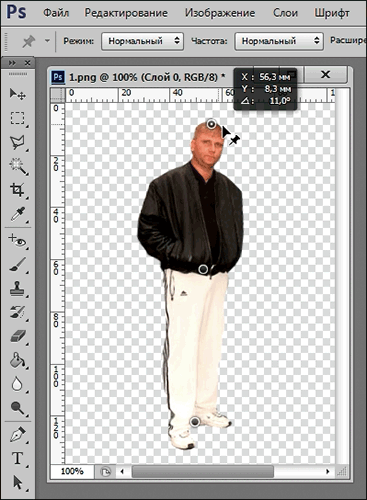The image size is (367, 500).
Task: Select the Pen tool
Action: (17, 435)
